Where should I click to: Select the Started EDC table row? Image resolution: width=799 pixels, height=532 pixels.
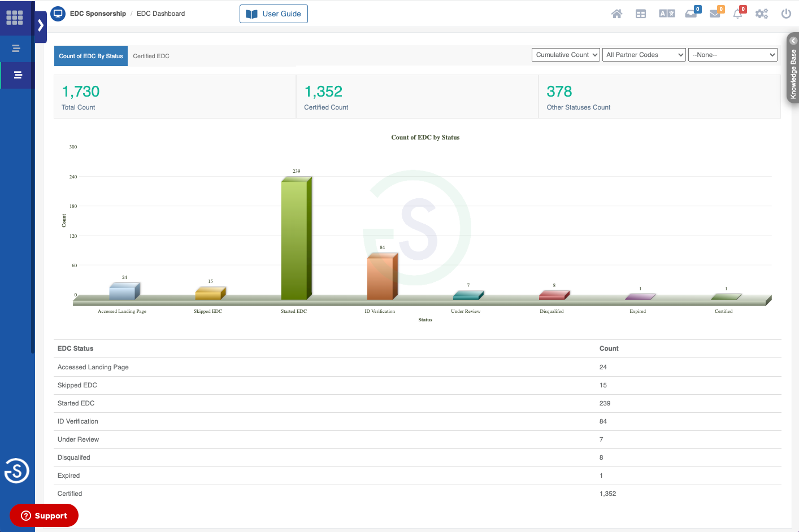tap(418, 403)
